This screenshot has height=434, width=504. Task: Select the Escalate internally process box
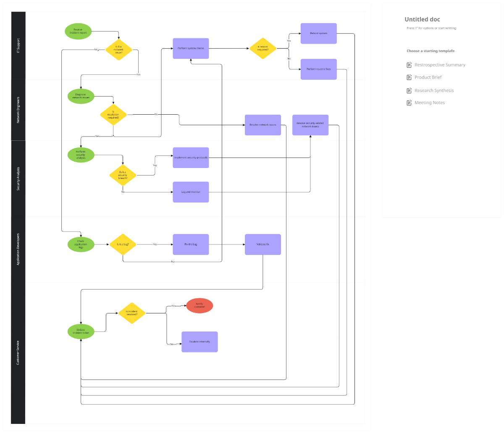[x=199, y=342]
